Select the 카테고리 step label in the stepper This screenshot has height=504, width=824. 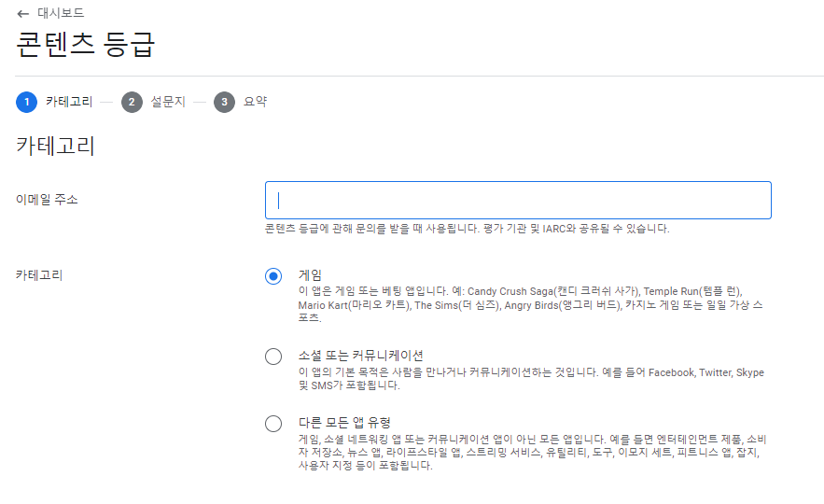pyautogui.click(x=69, y=102)
